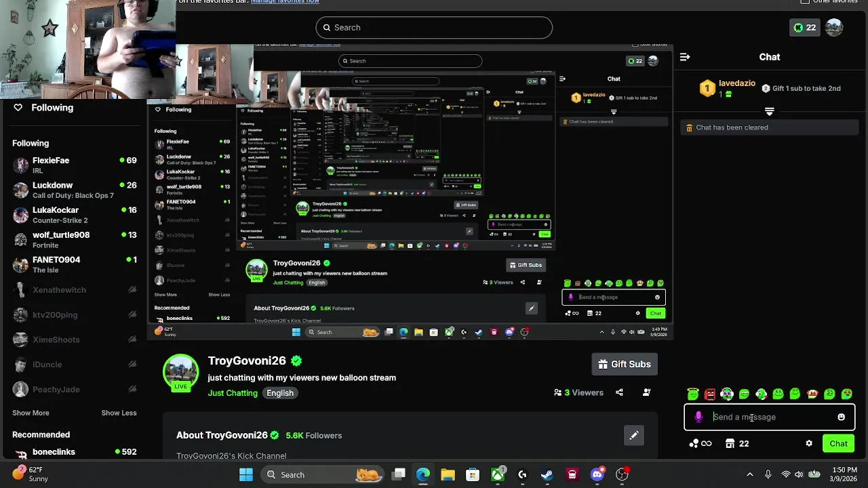Open the profile avatar menu at top right
The image size is (868, 488).
pos(833,28)
